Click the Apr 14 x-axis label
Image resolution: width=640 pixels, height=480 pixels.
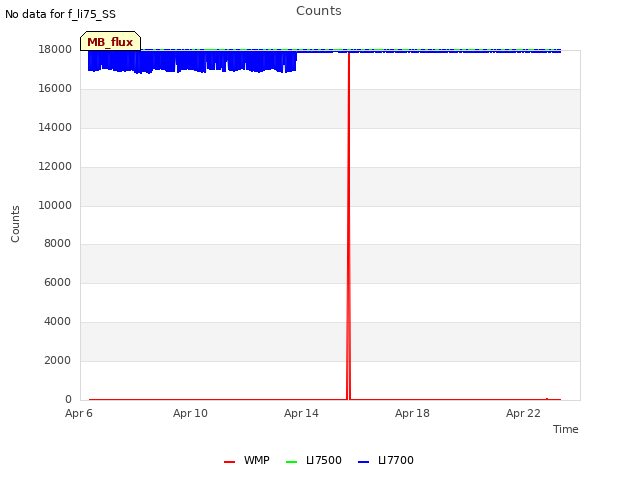click(301, 413)
